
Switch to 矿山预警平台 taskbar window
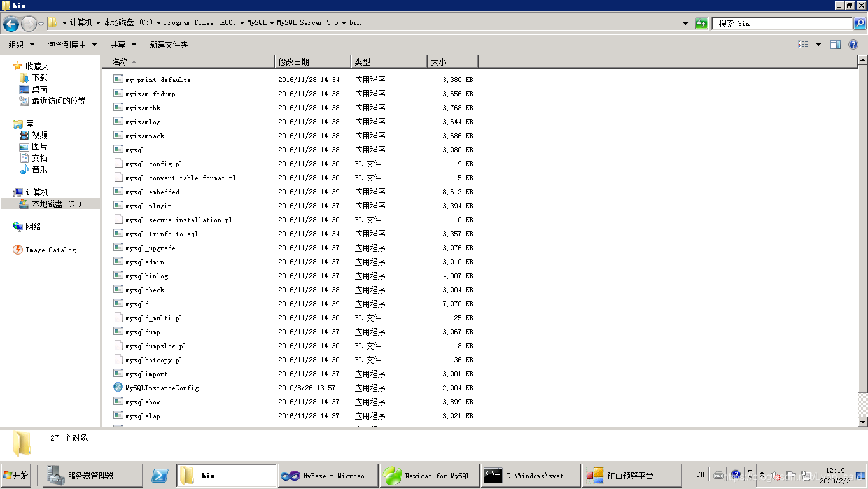(x=632, y=476)
